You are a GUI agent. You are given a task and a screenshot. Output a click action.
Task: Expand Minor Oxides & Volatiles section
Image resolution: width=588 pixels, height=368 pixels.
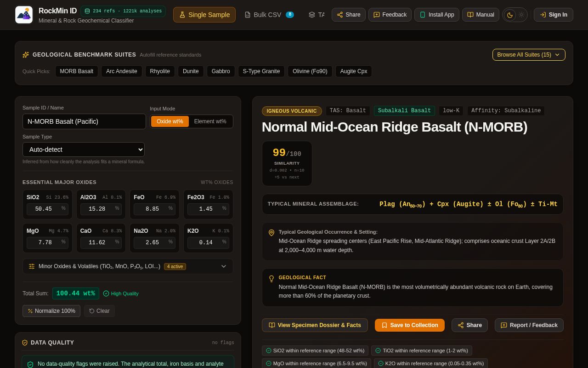pos(128,266)
